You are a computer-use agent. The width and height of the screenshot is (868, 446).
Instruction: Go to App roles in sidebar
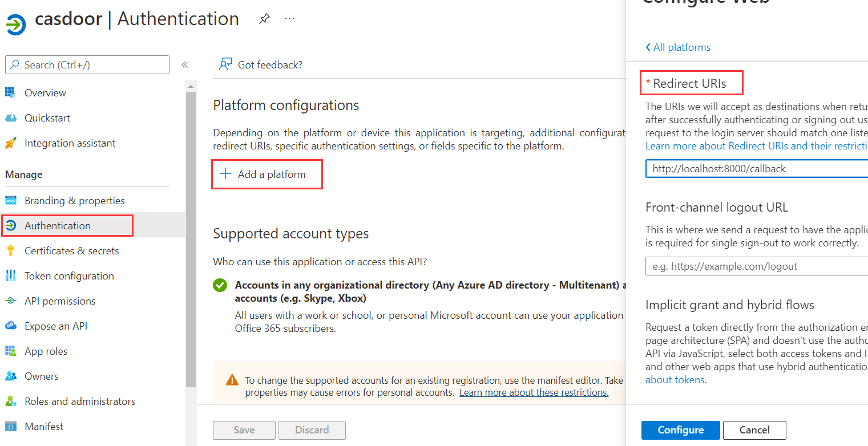(46, 351)
